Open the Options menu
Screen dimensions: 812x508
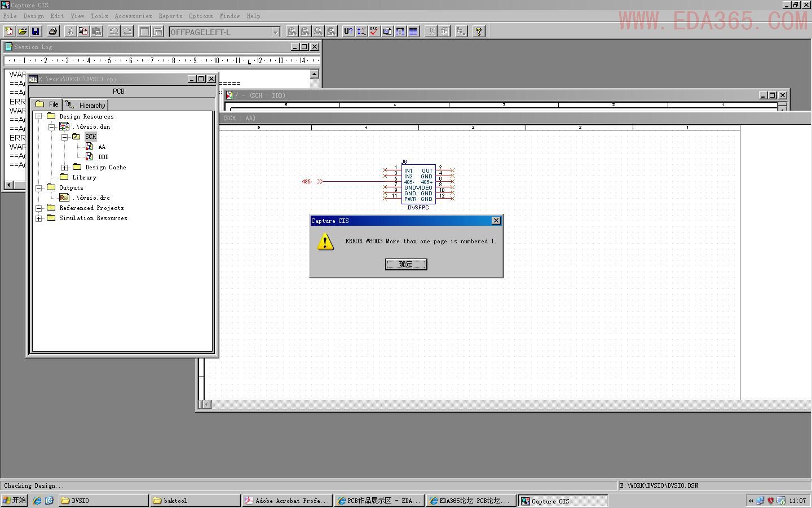click(x=201, y=16)
